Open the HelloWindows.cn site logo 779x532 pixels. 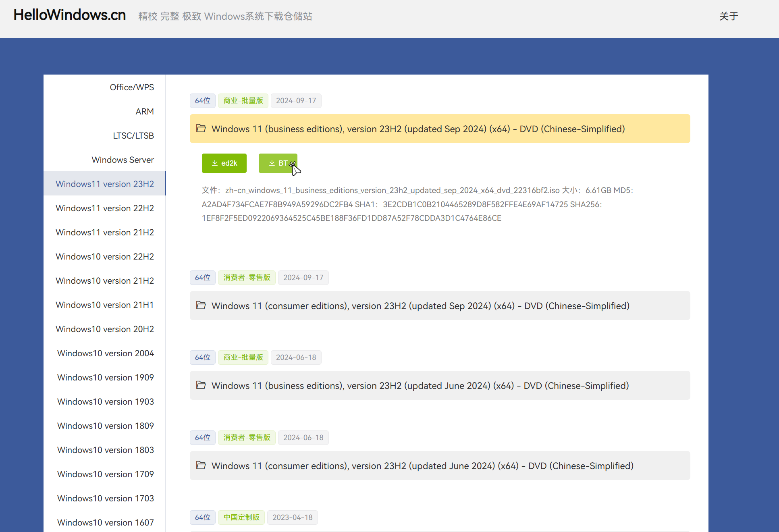(x=70, y=15)
